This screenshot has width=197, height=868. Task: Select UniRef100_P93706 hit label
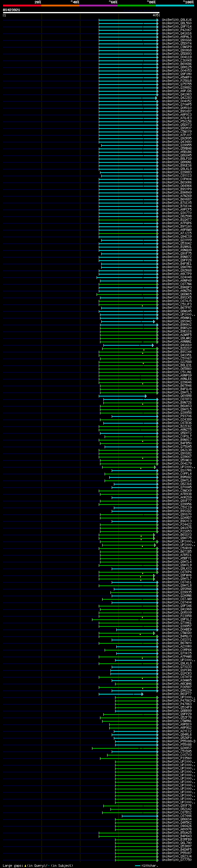pos(177,416)
